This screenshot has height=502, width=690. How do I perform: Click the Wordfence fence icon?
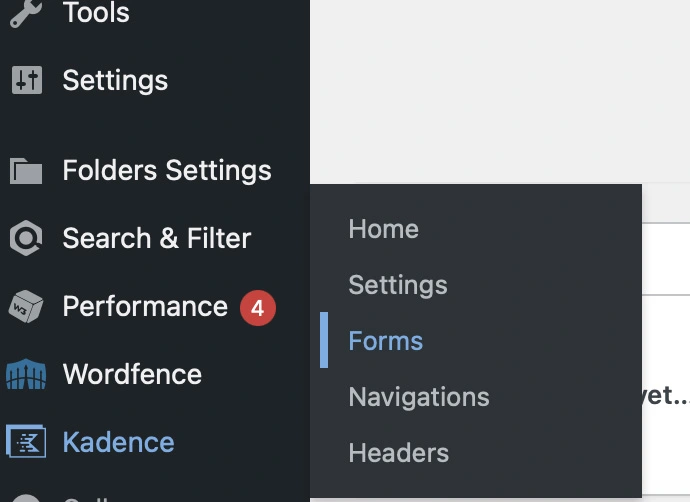pos(26,374)
